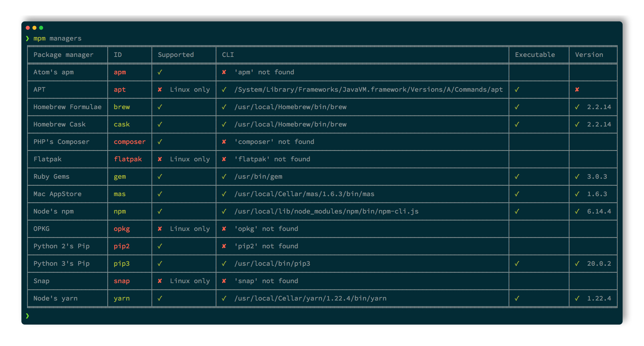
Task: Click the Executable column header
Action: (x=535, y=55)
